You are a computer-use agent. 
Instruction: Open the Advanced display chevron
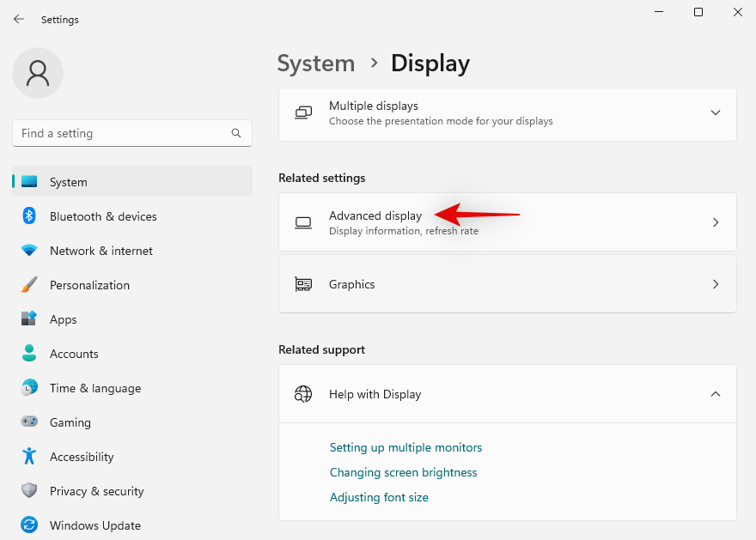pos(716,222)
